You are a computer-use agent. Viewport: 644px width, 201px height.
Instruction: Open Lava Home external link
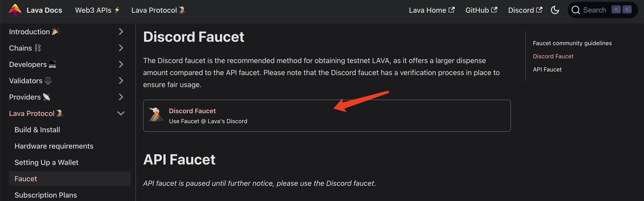(432, 10)
